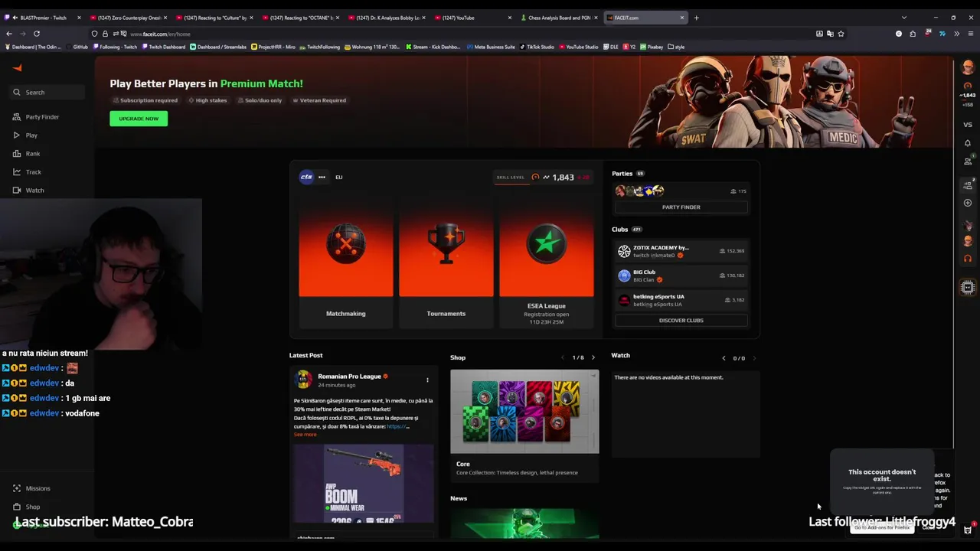This screenshot has height=551, width=980.
Task: Open the GitHub bookmark
Action: click(x=77, y=47)
